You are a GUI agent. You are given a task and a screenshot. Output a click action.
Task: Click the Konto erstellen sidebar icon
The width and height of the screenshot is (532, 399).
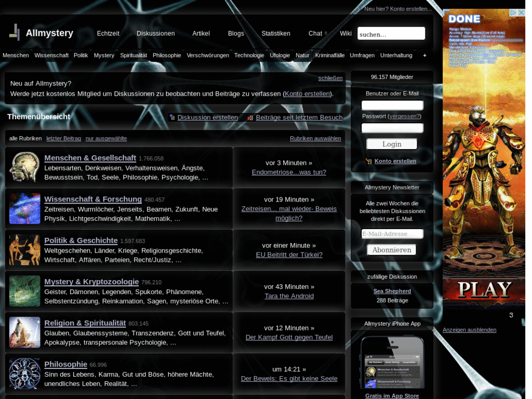tap(369, 161)
